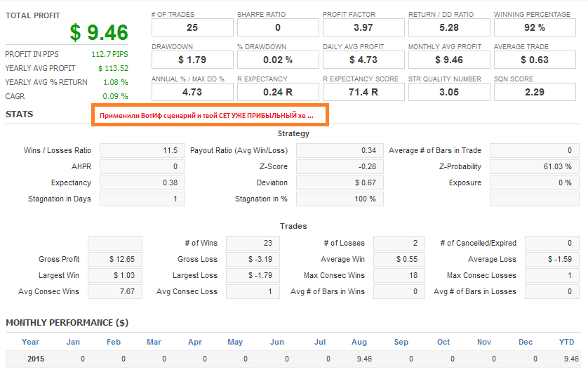Select the 2015 row label

click(x=36, y=359)
